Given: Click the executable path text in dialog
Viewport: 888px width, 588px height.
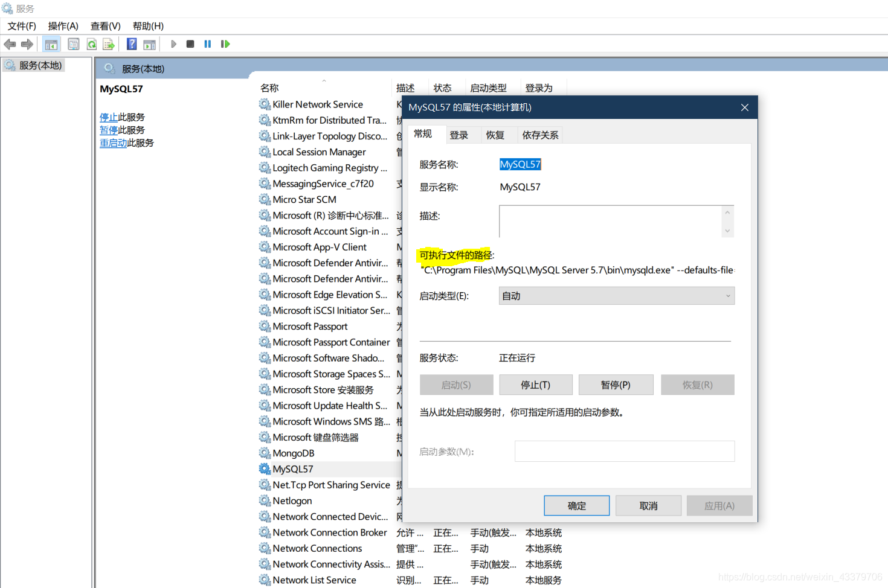Looking at the screenshot, I should tap(577, 270).
